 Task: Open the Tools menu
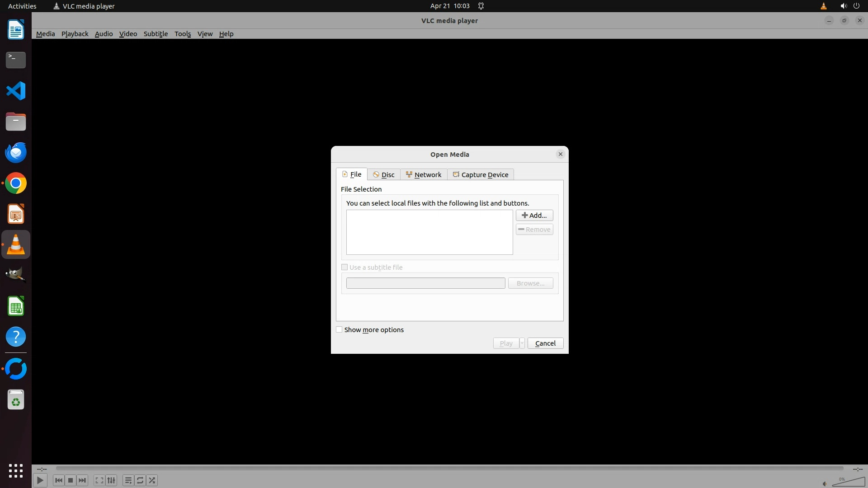click(x=183, y=34)
